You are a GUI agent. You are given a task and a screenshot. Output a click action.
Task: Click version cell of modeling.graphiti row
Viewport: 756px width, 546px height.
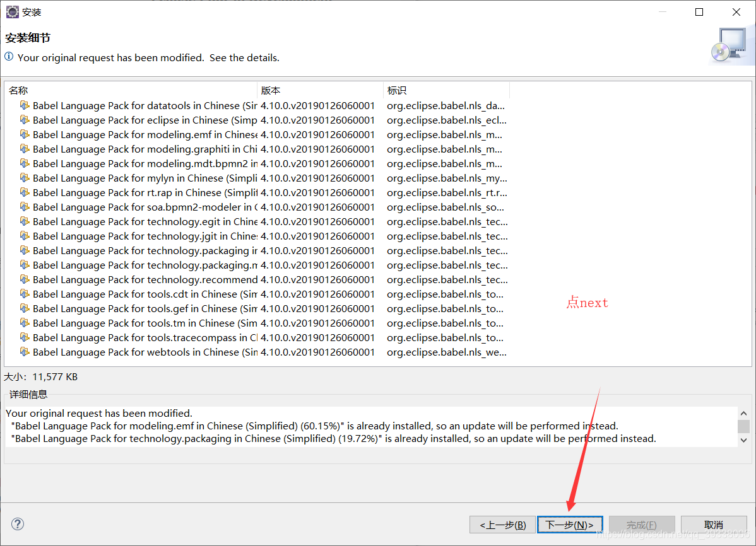click(317, 149)
